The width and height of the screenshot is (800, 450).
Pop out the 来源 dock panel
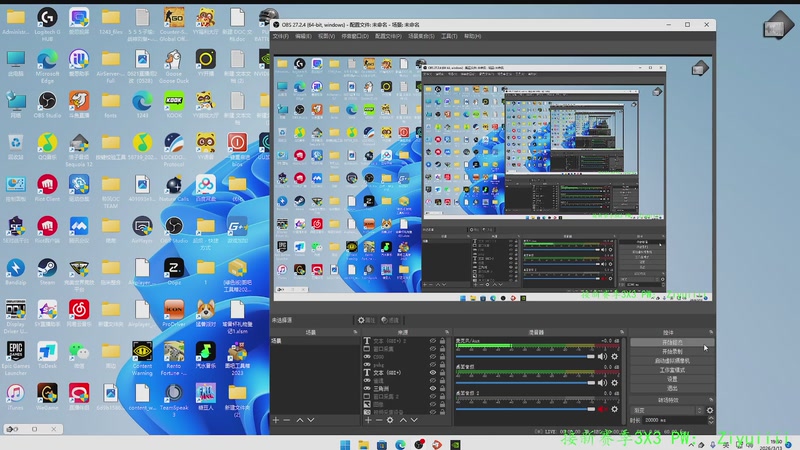pyautogui.click(x=447, y=332)
